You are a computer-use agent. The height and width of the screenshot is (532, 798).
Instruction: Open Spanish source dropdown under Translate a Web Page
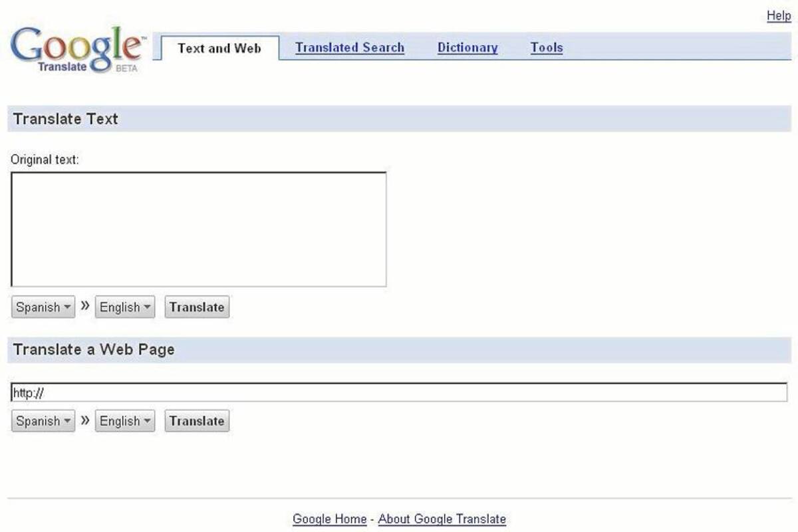(43, 421)
